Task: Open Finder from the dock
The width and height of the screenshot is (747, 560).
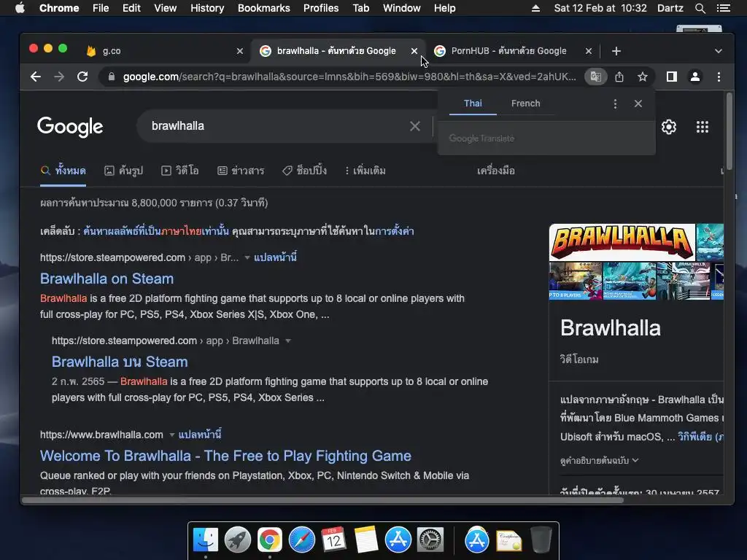Action: point(205,540)
